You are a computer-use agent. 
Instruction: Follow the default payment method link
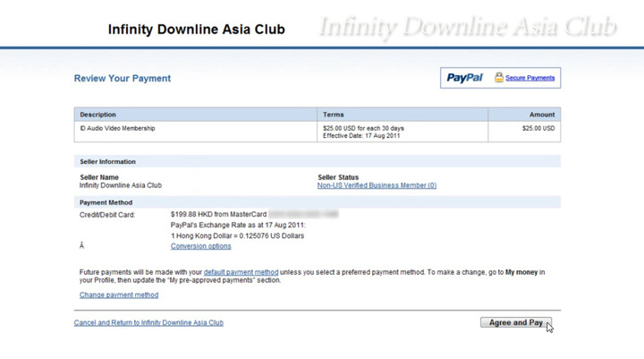(x=241, y=272)
